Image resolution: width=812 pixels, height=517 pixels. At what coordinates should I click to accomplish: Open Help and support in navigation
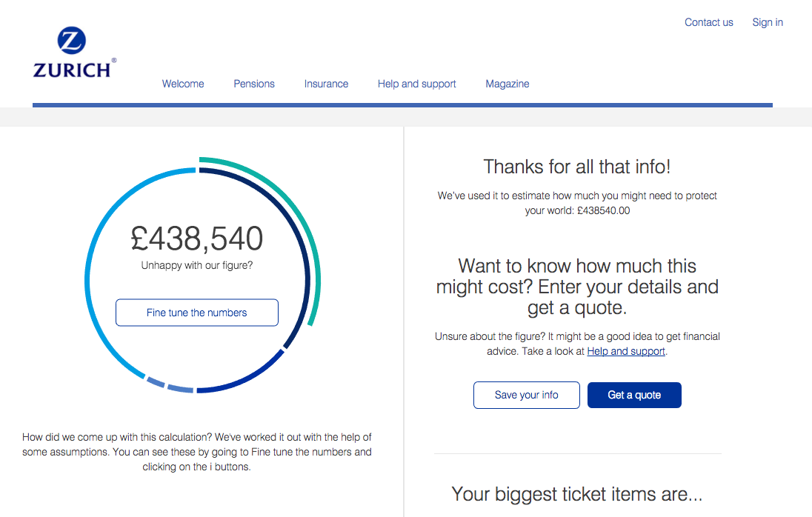(x=417, y=84)
